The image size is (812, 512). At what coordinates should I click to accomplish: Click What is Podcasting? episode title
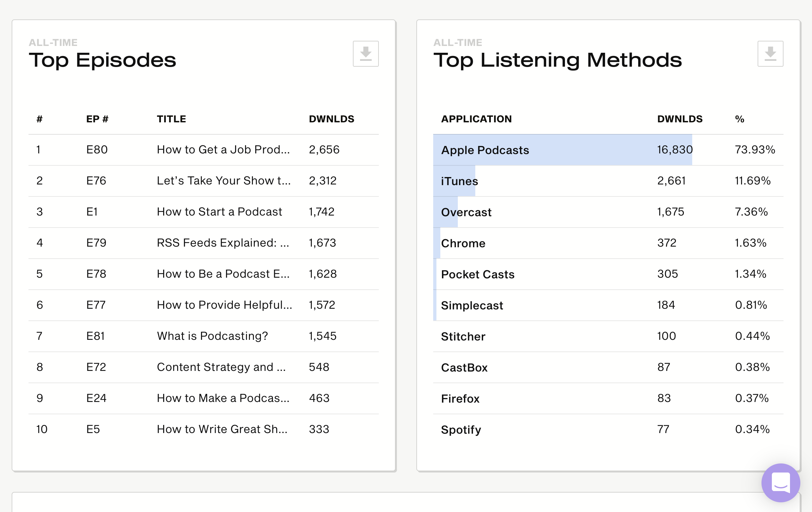pyautogui.click(x=212, y=336)
